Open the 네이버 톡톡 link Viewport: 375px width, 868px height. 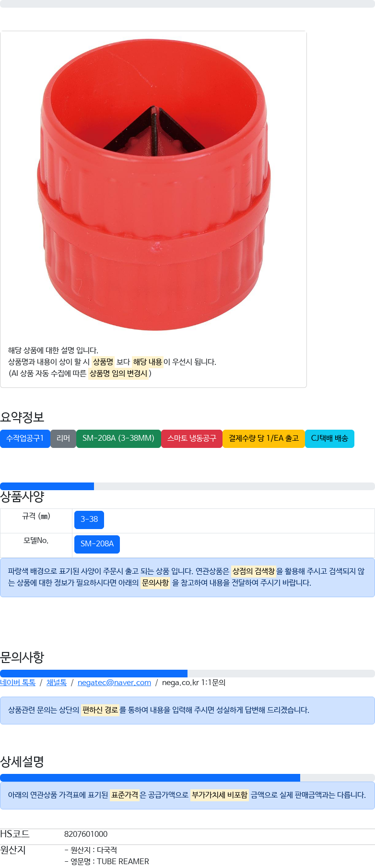coord(18,683)
